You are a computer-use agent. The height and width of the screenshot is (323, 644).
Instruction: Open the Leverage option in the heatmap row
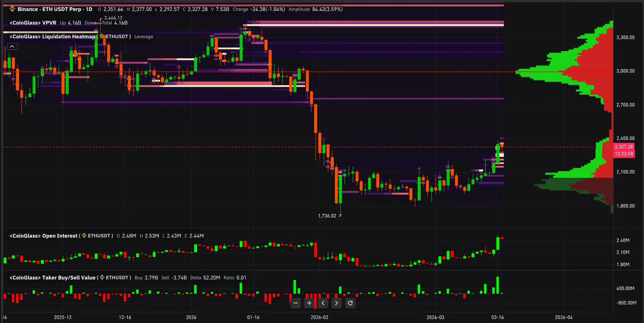tap(144, 36)
